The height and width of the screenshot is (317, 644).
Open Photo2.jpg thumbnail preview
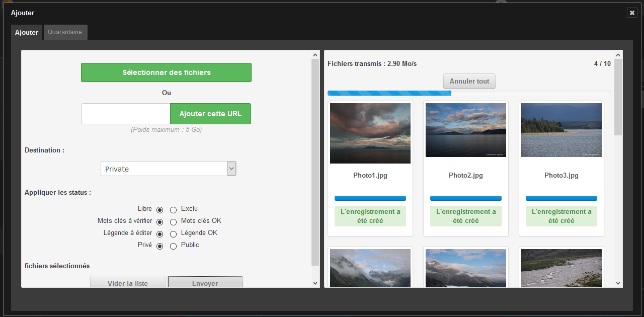click(x=465, y=130)
